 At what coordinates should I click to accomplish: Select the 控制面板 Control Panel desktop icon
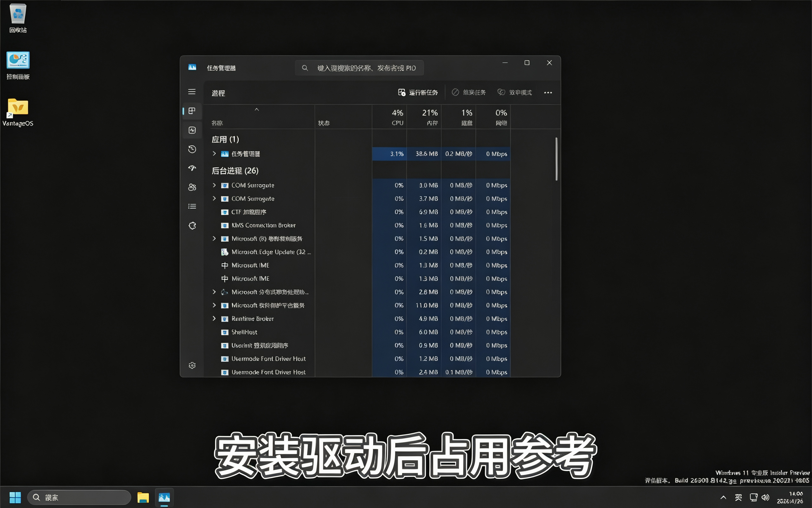click(18, 65)
